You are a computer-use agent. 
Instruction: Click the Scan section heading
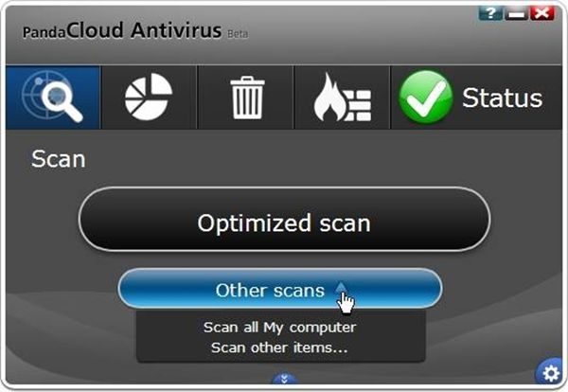pyautogui.click(x=59, y=159)
